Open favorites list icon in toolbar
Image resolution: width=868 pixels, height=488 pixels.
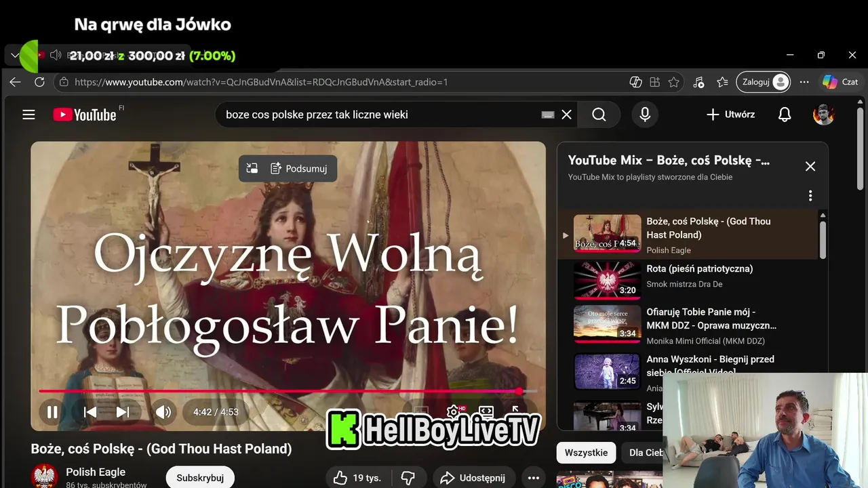(x=722, y=82)
